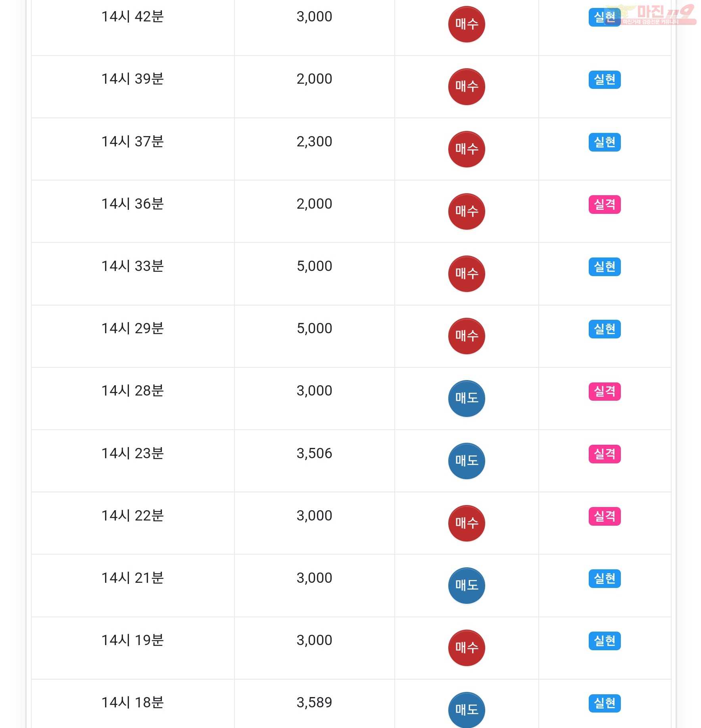Select the 매도 circle for 14시 18분
The image size is (701, 728).
tap(467, 710)
